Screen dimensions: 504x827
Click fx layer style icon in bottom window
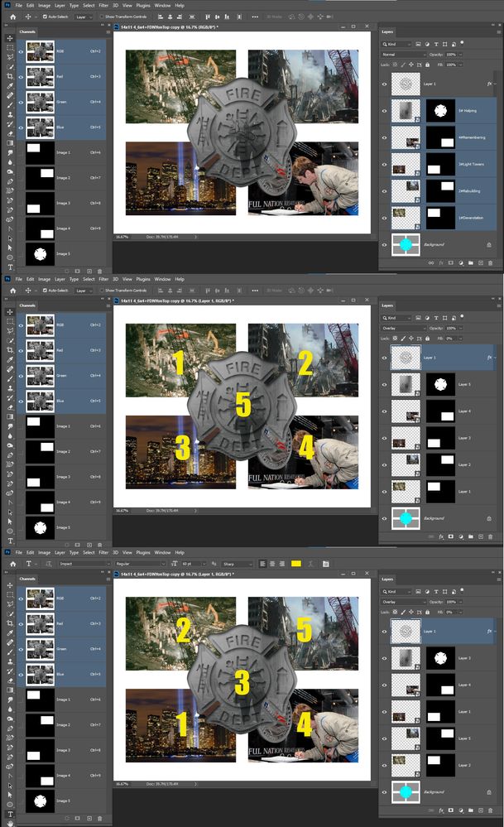(441, 810)
